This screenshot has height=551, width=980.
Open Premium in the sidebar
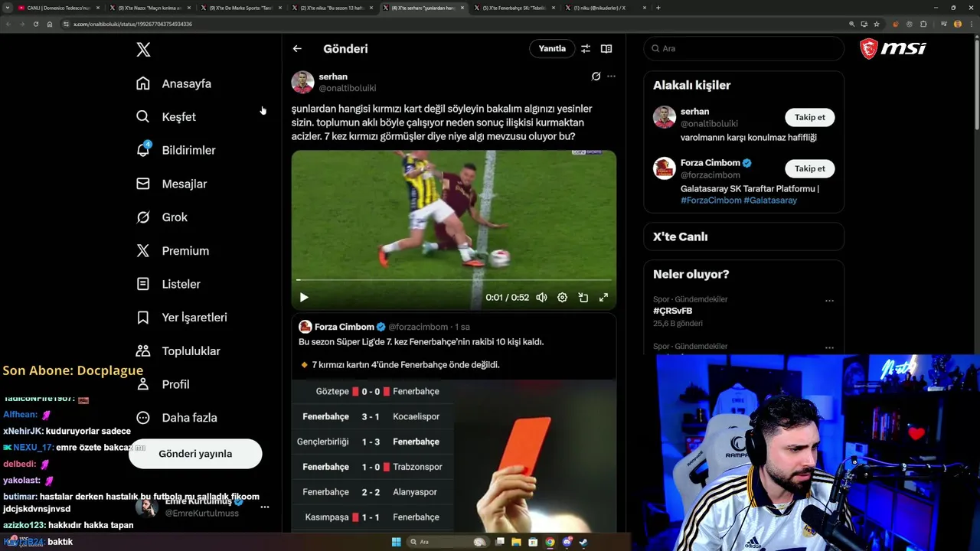(172, 251)
